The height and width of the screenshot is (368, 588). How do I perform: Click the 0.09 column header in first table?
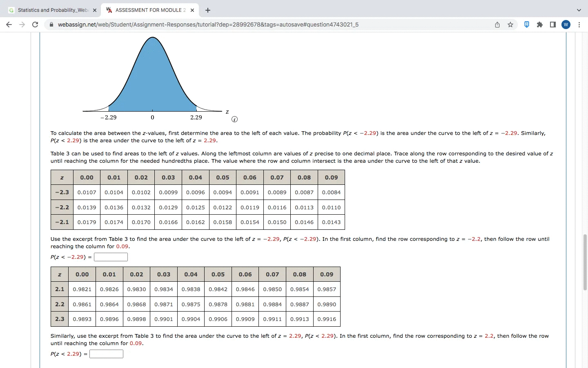coord(331,177)
